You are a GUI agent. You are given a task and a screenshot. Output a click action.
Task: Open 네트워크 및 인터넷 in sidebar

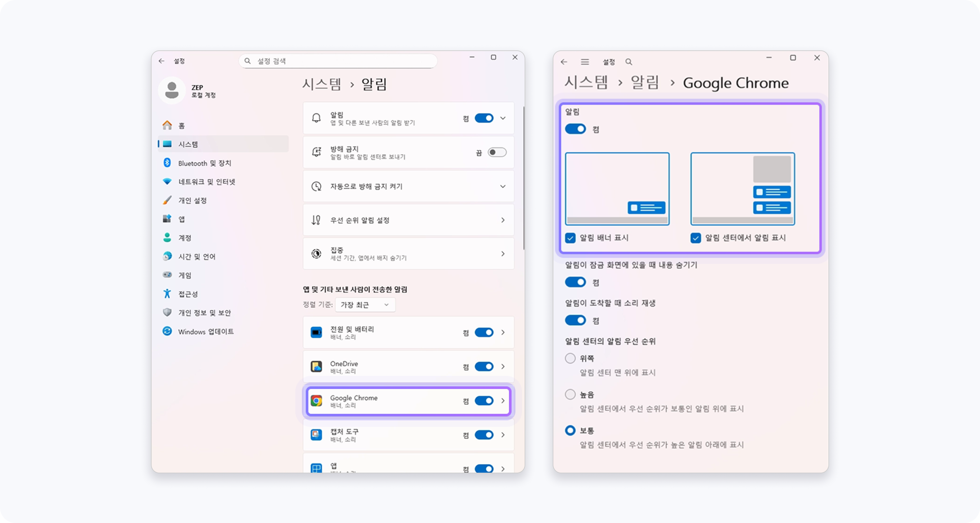pyautogui.click(x=223, y=181)
